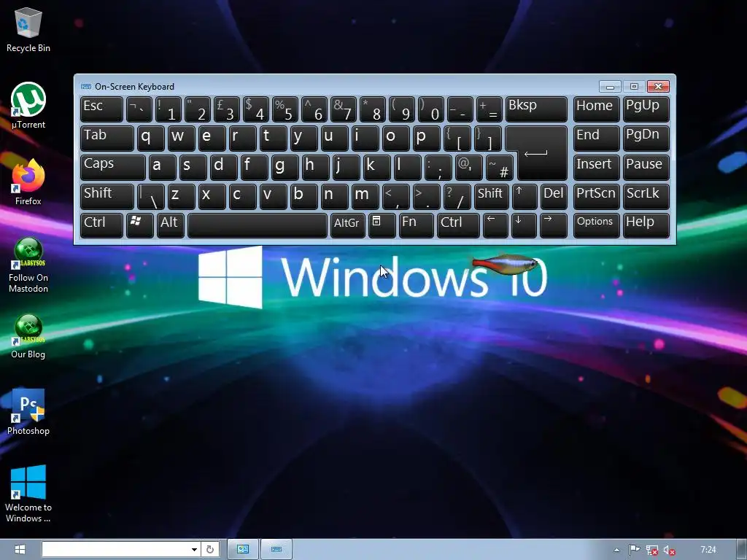Click the number 0 key
This screenshot has height=560, width=747.
[x=431, y=109]
